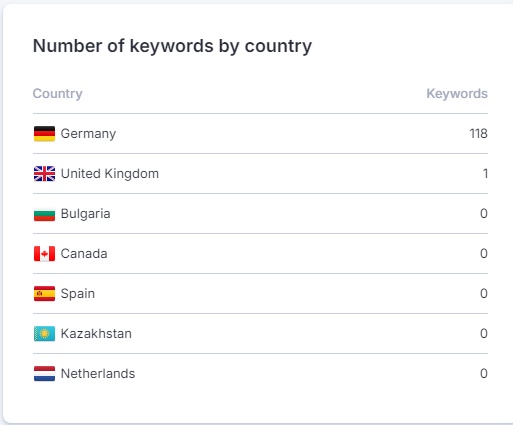Open the Netherlands row label
This screenshot has width=513, height=425.
(x=98, y=374)
